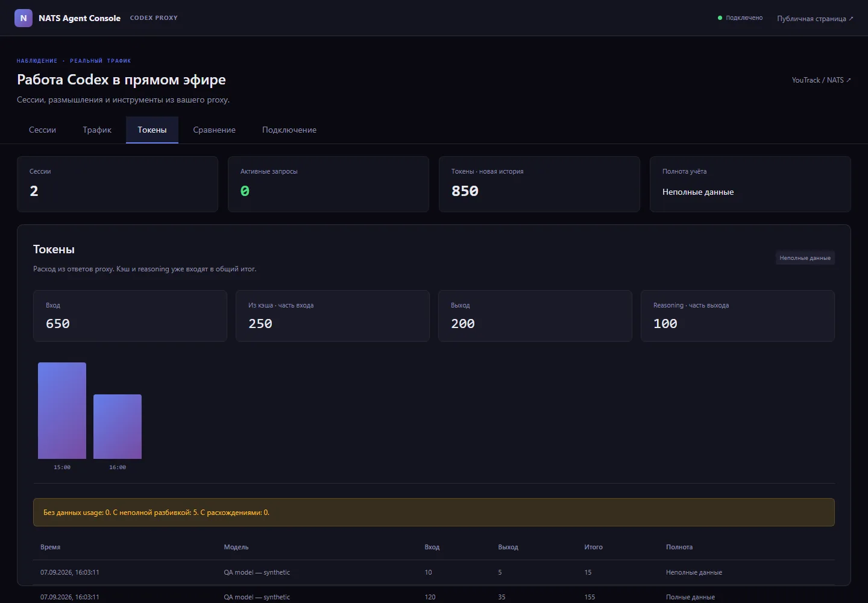Click the Работа Codex в прямом эфире heading
The height and width of the screenshot is (603, 868).
121,80
